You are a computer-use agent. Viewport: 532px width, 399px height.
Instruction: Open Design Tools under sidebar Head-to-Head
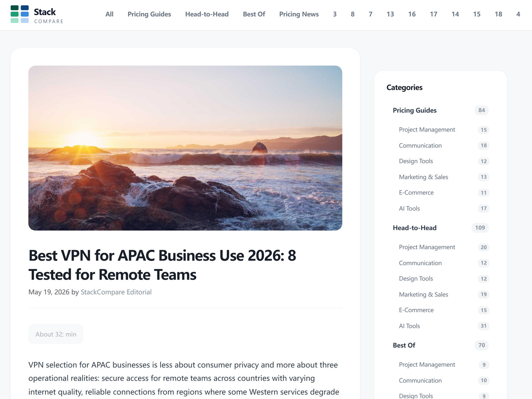tap(416, 279)
